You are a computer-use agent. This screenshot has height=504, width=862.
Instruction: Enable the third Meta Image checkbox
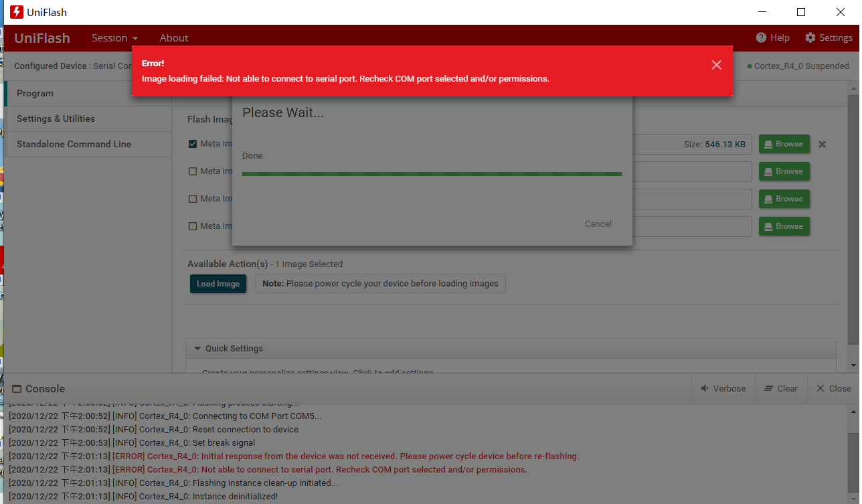tap(193, 199)
